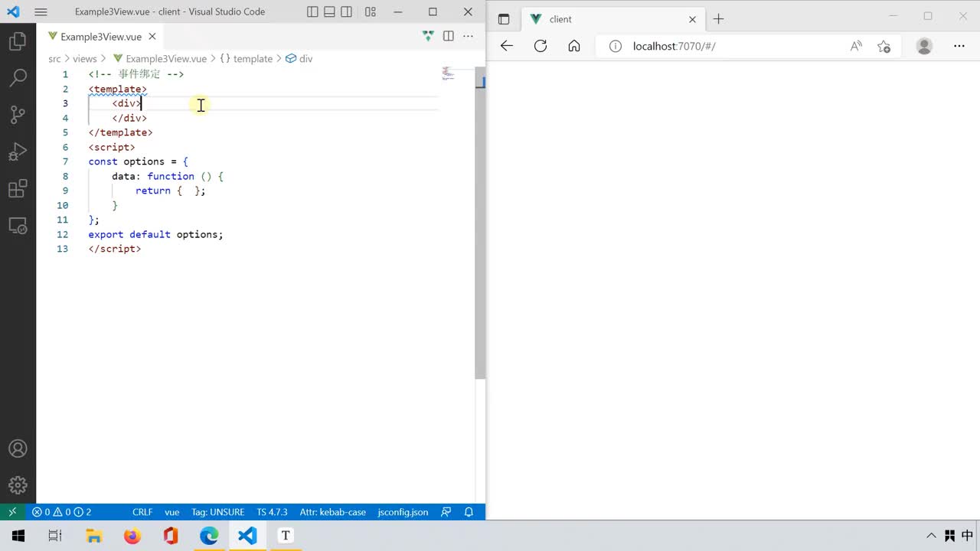The height and width of the screenshot is (551, 980).
Task: Click the closing </script> tag line
Action: click(114, 249)
